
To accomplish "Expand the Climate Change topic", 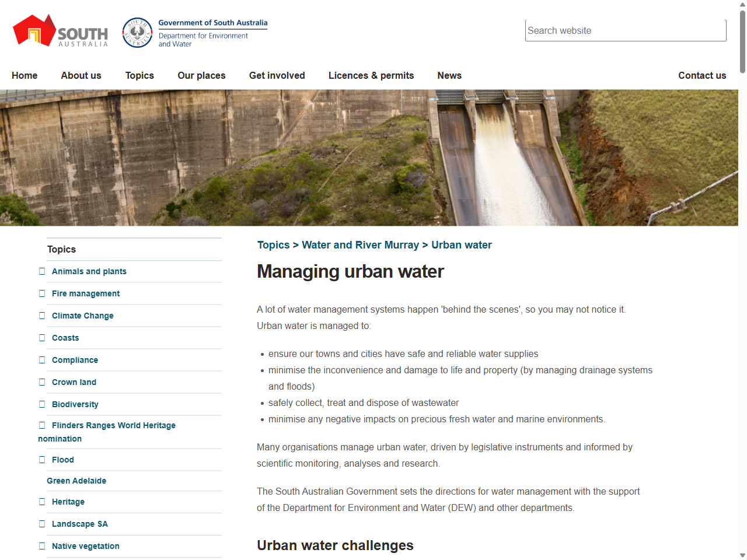I will [x=42, y=316].
